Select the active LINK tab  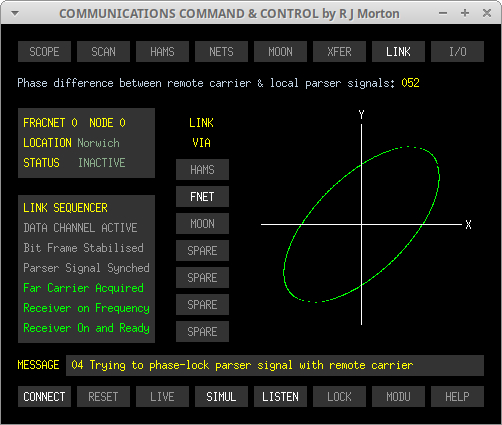pyautogui.click(x=398, y=52)
